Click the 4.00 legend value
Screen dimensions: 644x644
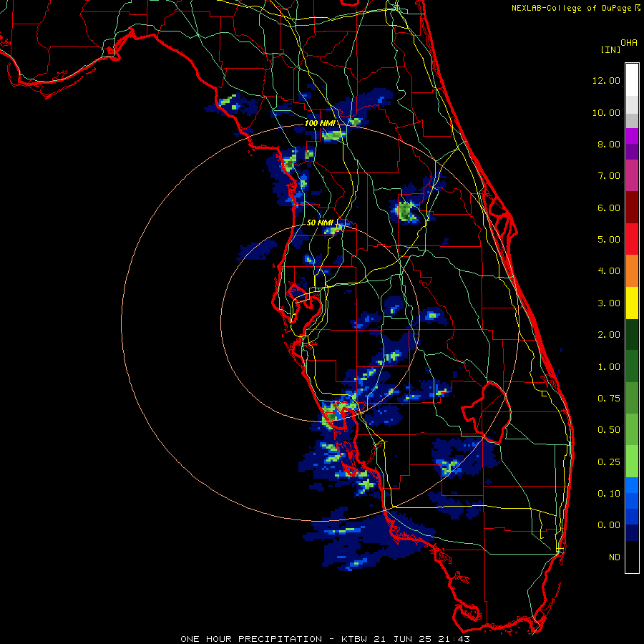click(x=609, y=270)
